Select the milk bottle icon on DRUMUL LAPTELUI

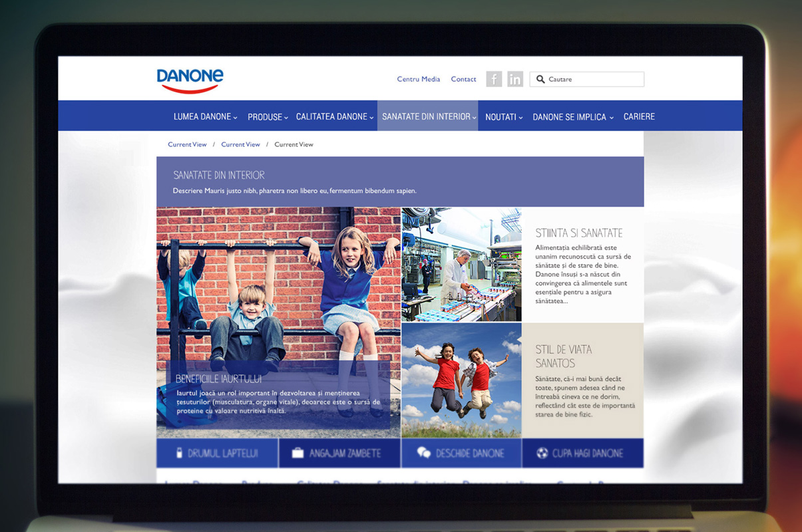pos(180,453)
